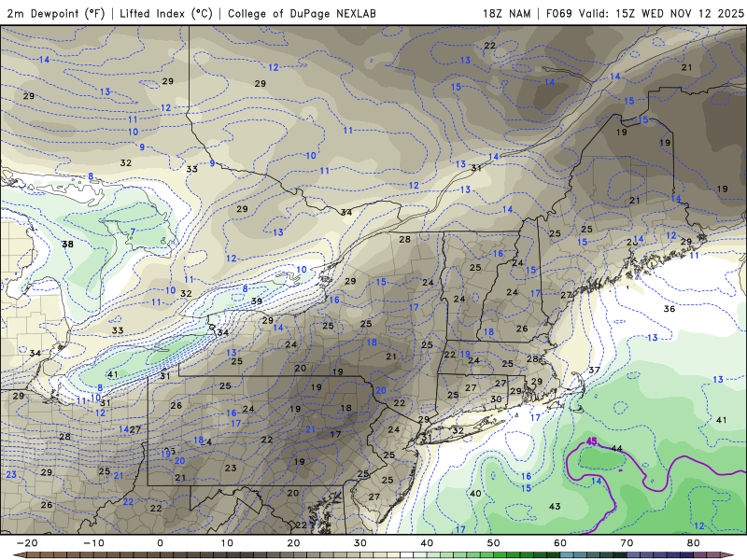
Task: Click the '2m Dewpoint (°F)' title text
Action: click(x=56, y=13)
